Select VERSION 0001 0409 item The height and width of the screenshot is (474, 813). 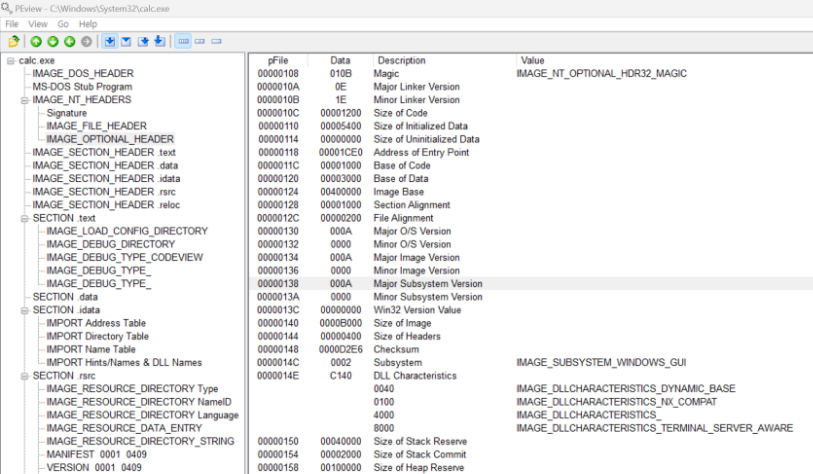coord(94,468)
